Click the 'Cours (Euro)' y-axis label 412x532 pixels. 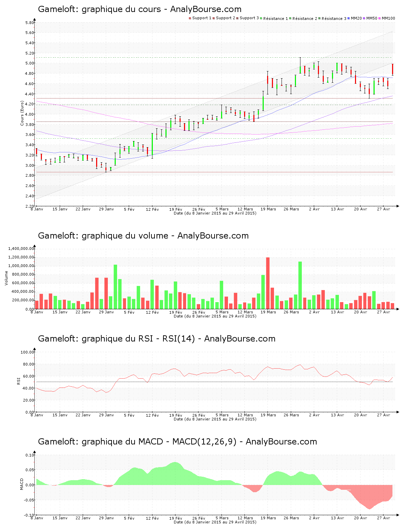click(22, 113)
